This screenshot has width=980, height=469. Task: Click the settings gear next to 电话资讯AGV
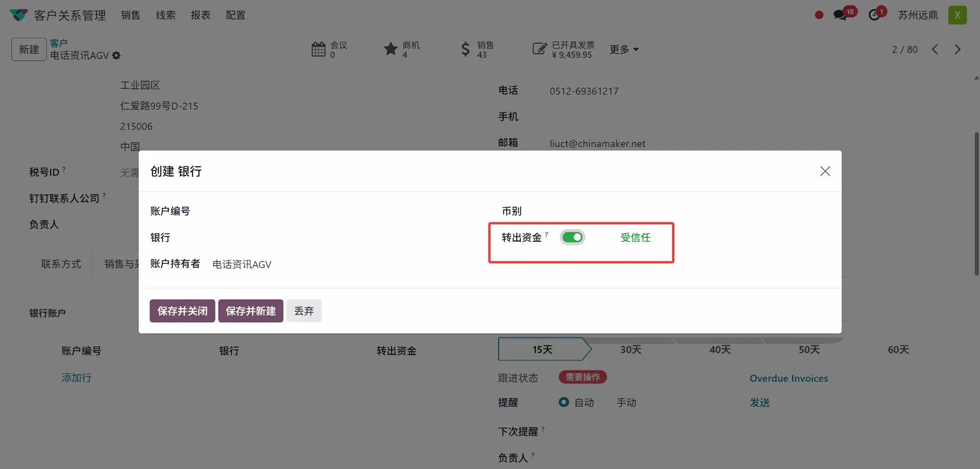click(x=116, y=56)
